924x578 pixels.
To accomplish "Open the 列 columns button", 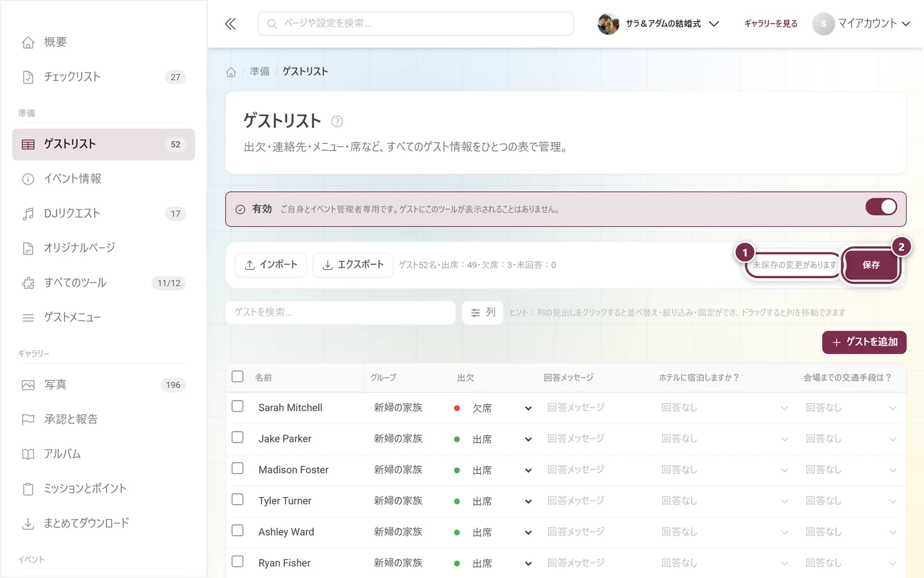I will [x=483, y=313].
